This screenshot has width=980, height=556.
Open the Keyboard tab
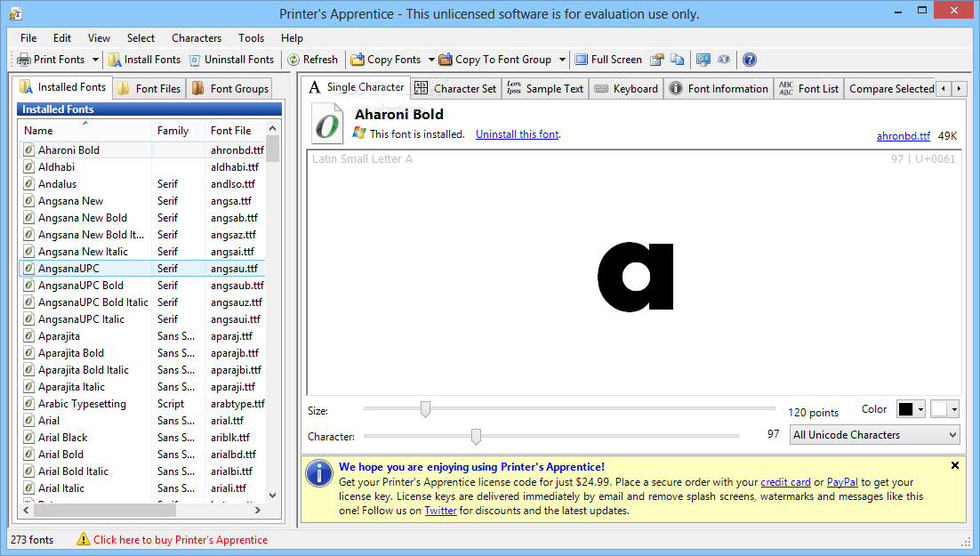[x=626, y=89]
